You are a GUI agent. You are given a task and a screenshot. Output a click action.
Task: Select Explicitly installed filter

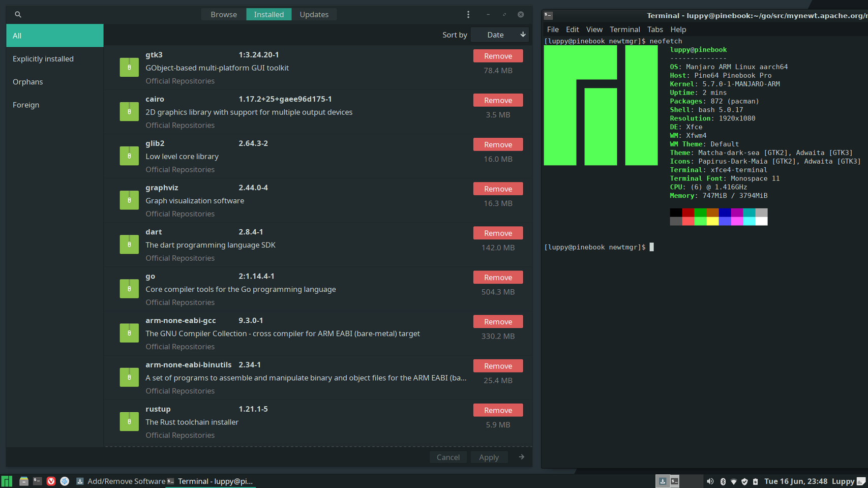pyautogui.click(x=43, y=59)
